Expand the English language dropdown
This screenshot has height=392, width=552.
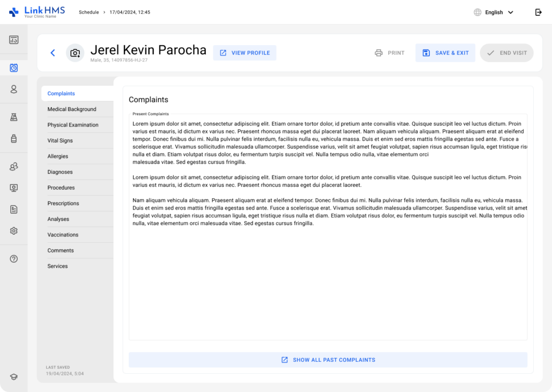pos(499,12)
